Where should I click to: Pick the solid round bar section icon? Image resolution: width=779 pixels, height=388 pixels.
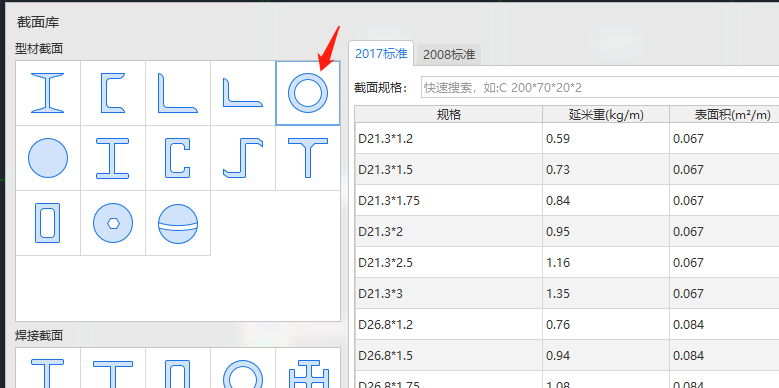click(48, 158)
